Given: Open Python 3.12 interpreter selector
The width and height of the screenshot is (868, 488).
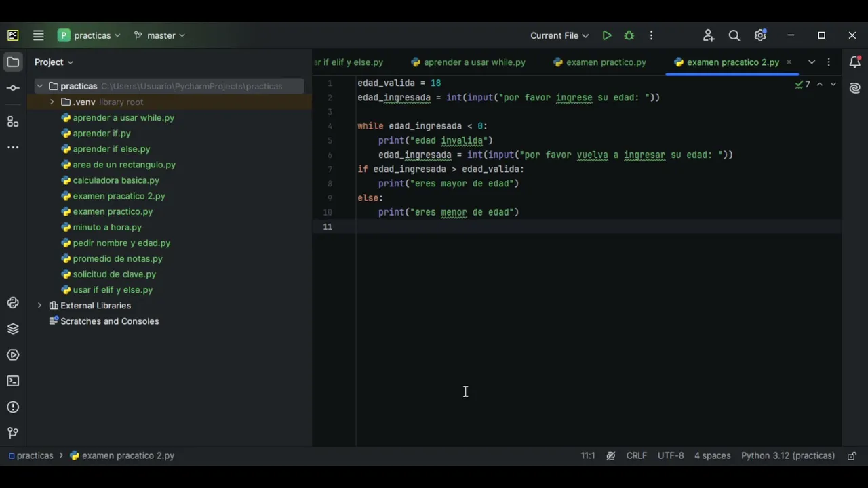Looking at the screenshot, I should click(x=788, y=456).
